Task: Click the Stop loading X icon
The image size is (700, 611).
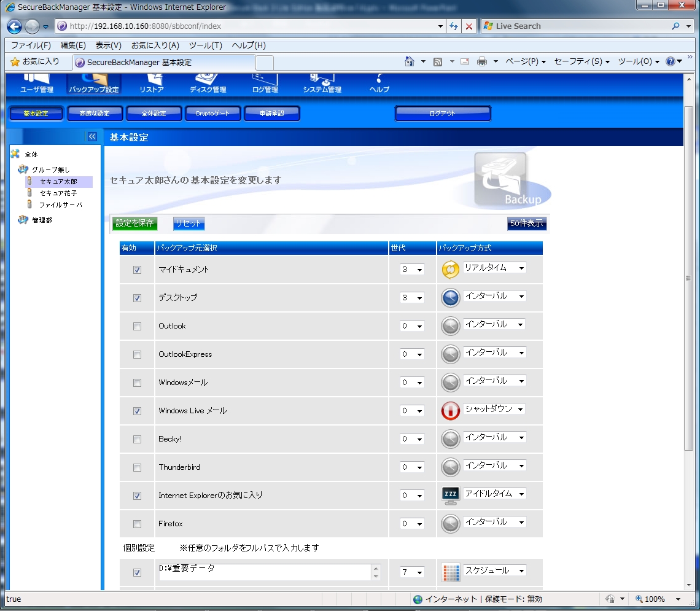Action: click(x=469, y=26)
